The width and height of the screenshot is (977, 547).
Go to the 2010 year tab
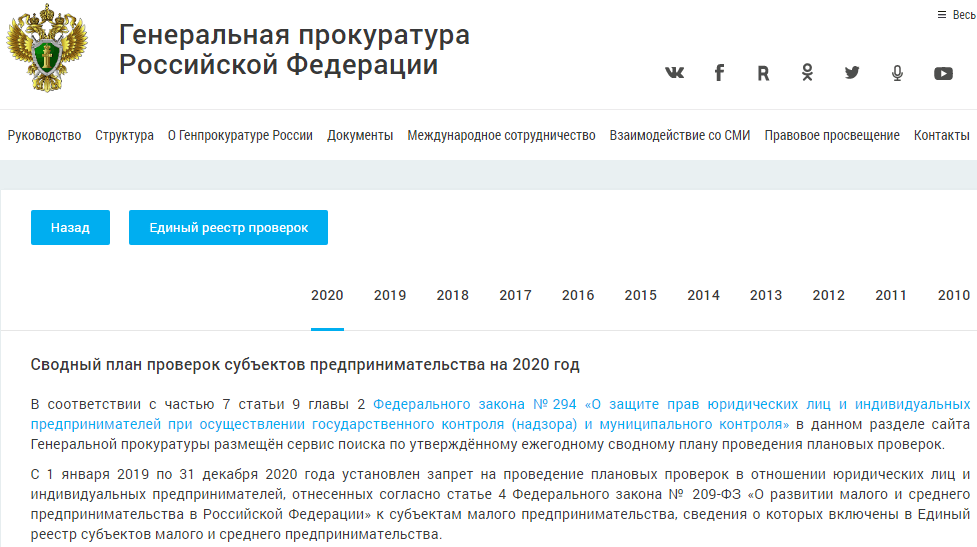click(x=954, y=295)
